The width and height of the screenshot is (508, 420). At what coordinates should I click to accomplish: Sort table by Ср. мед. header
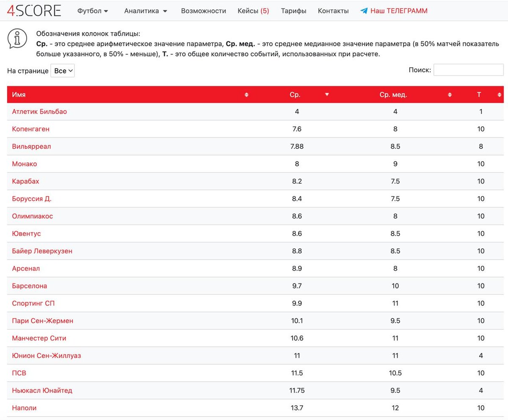pos(393,95)
